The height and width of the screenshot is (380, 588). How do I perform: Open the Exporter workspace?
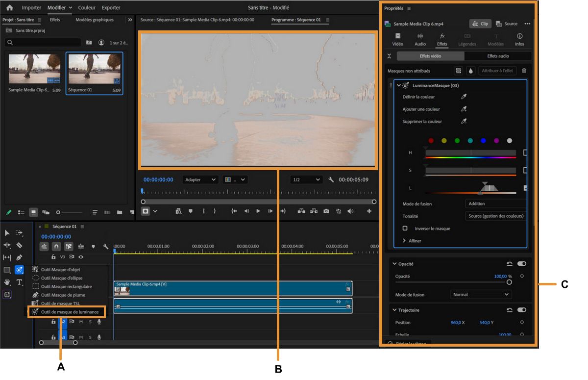click(111, 8)
